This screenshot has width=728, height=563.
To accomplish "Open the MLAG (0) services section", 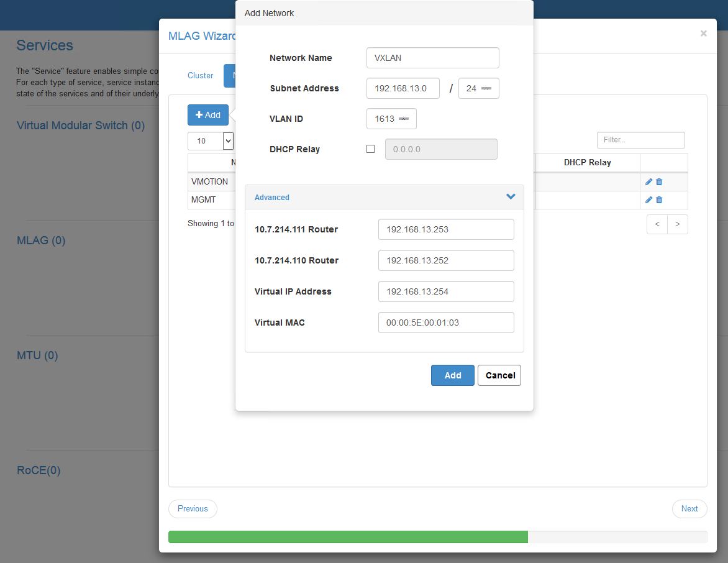I will point(41,240).
